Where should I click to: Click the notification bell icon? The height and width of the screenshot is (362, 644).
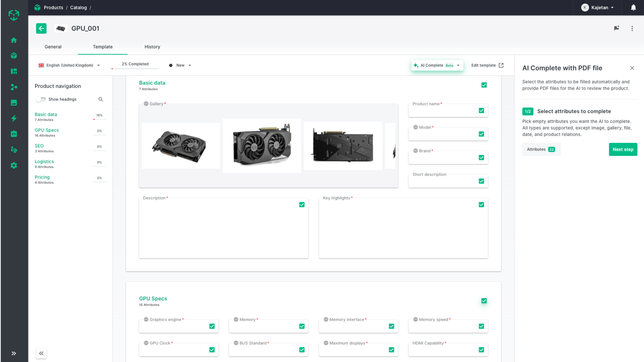click(x=633, y=8)
